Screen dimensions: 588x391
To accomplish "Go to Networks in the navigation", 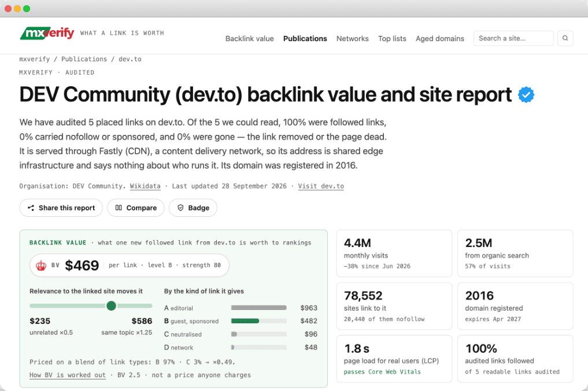I will point(352,39).
